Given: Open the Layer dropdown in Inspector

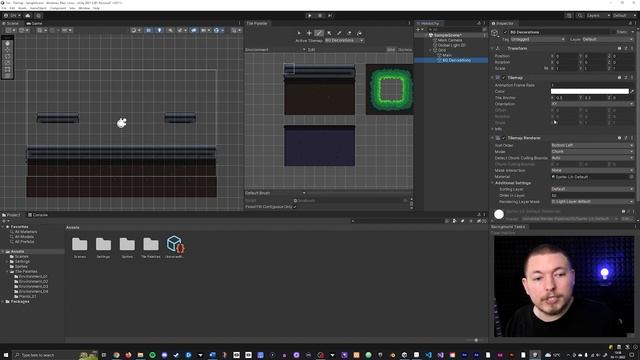Looking at the screenshot, I should 607,39.
